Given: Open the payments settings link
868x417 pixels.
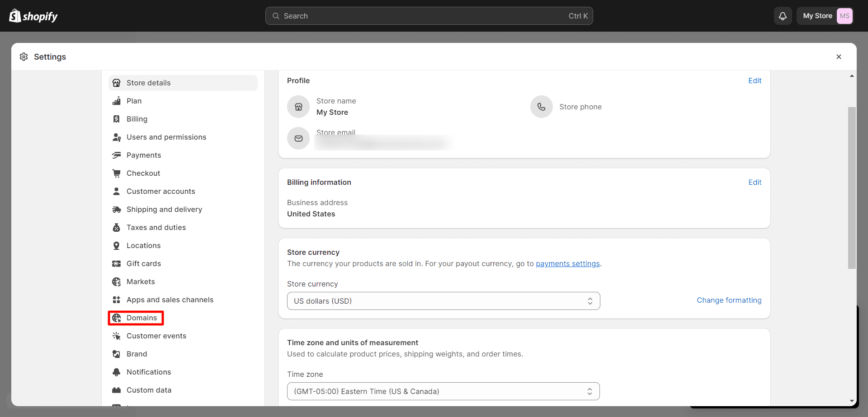Looking at the screenshot, I should [x=567, y=263].
